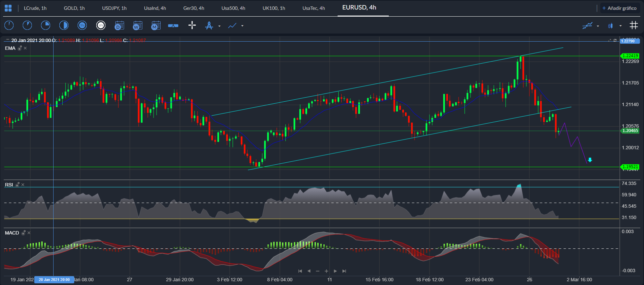Switch to the Usa500, 4h tab
644x285 pixels.
point(233,8)
